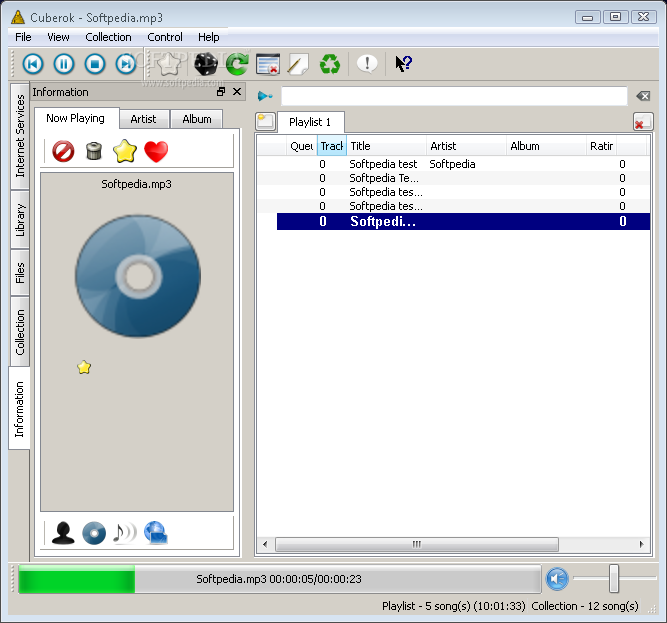This screenshot has height=623, width=667.
Task: Mute audio with the speaker icon
Action: click(x=557, y=579)
